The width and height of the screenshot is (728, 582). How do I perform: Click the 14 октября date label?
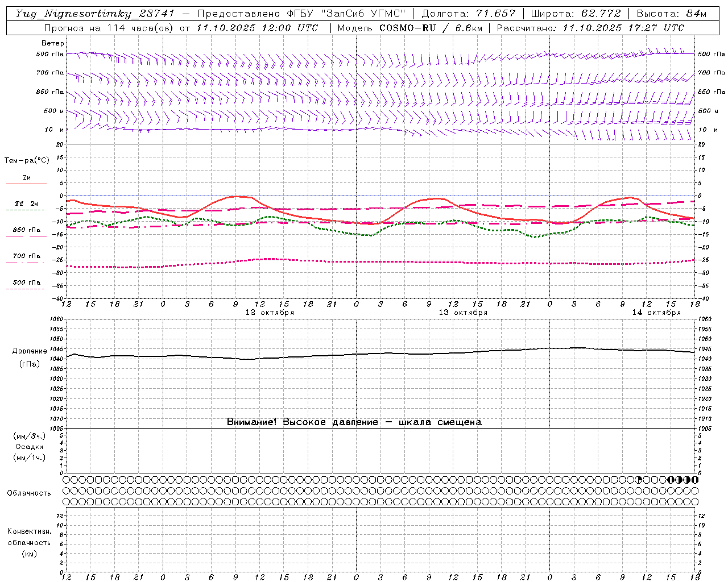point(656,312)
